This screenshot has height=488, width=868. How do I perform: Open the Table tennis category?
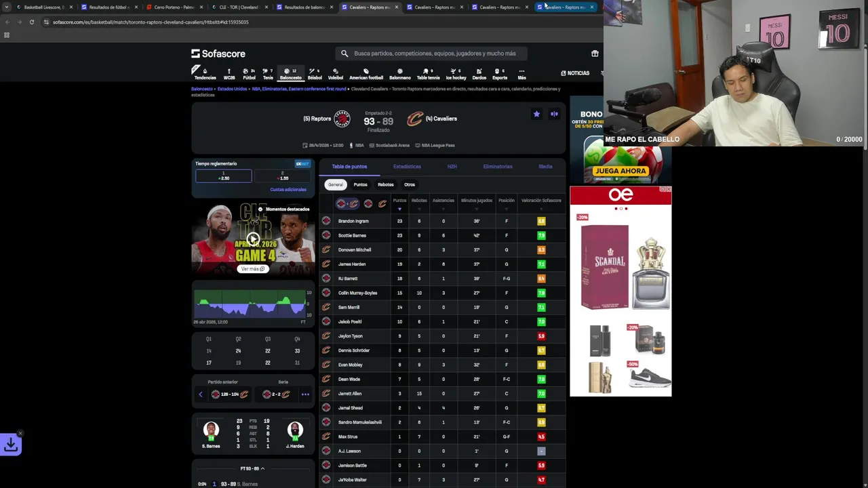click(428, 74)
